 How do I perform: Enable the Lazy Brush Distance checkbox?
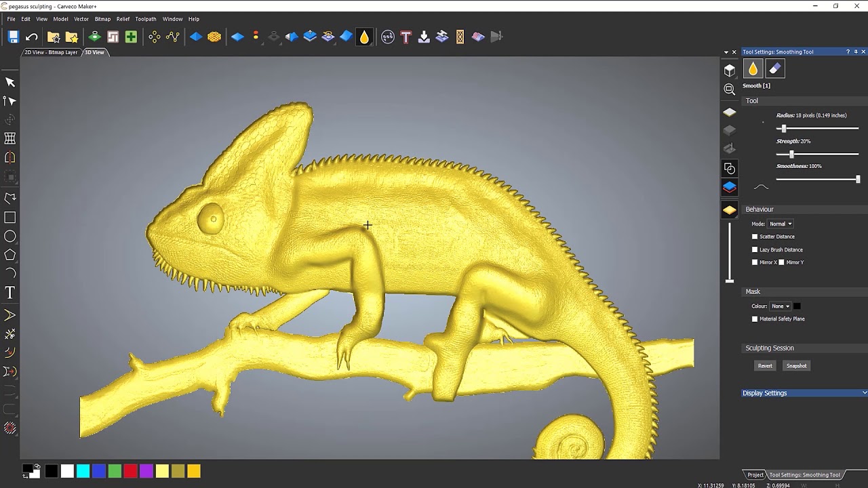755,249
